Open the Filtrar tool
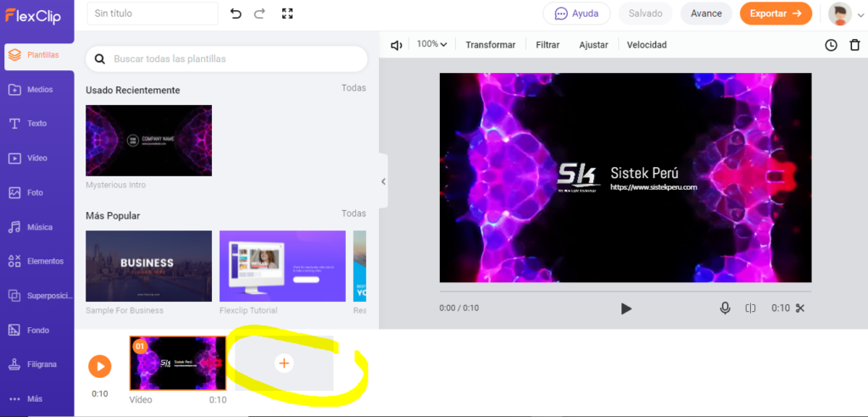The width and height of the screenshot is (868, 417). [x=548, y=45]
